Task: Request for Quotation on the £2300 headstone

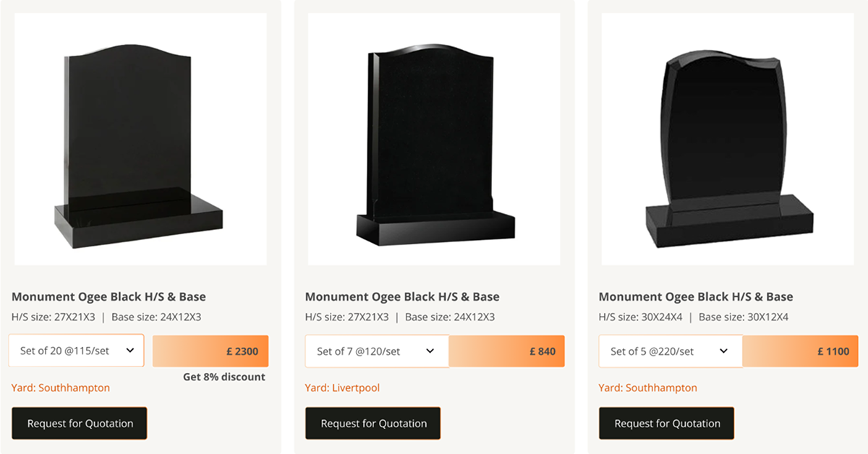Action: pos(80,424)
